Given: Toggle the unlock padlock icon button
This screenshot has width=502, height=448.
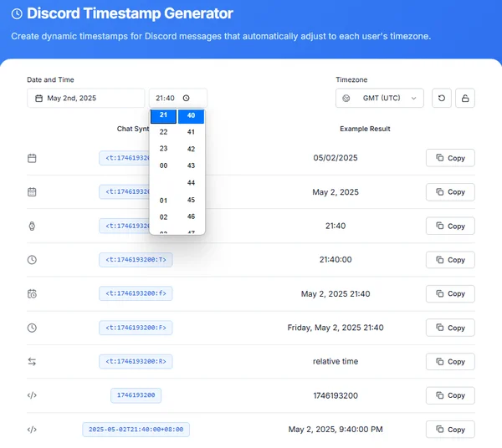Looking at the screenshot, I should [465, 98].
